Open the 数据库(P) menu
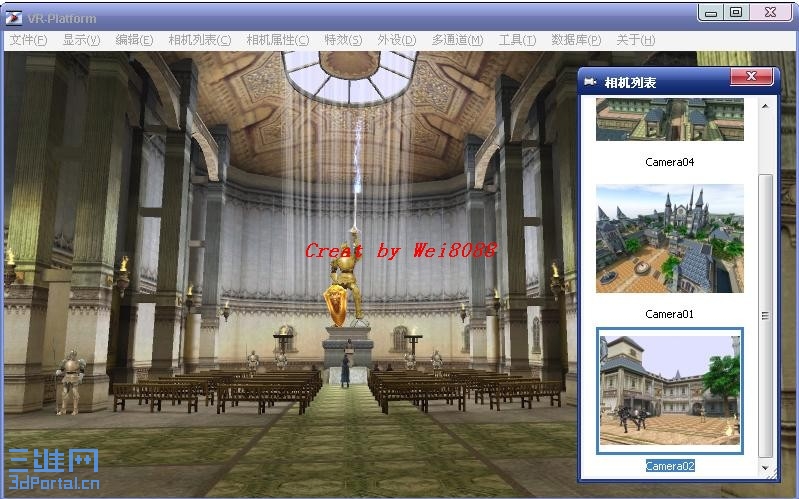 576,40
